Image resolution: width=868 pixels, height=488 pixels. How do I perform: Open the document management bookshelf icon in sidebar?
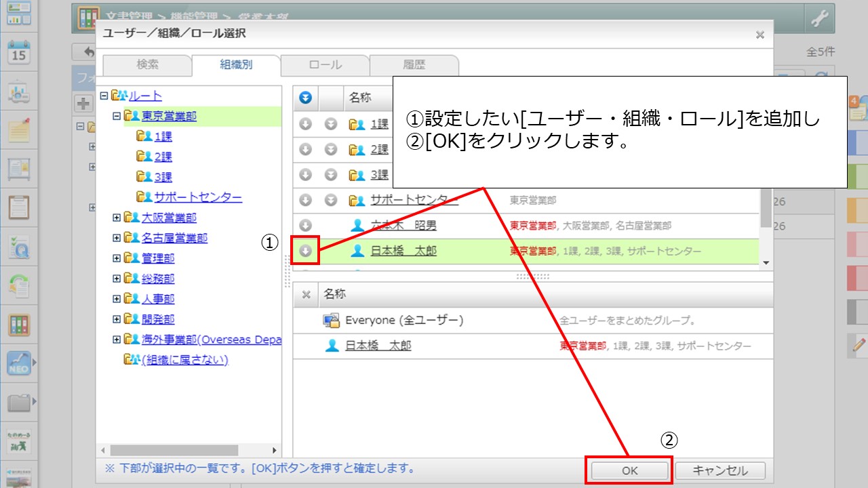pos(18,325)
